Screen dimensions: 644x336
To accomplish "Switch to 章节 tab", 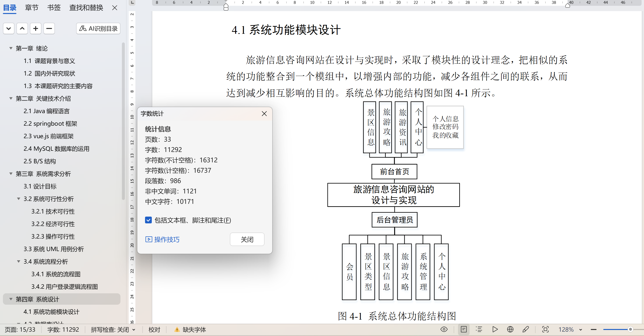I will 32,8.
